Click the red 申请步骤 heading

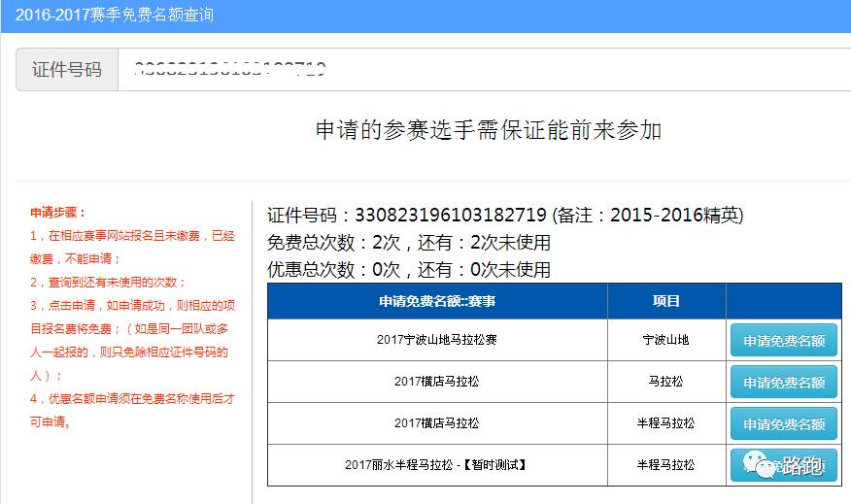57,212
